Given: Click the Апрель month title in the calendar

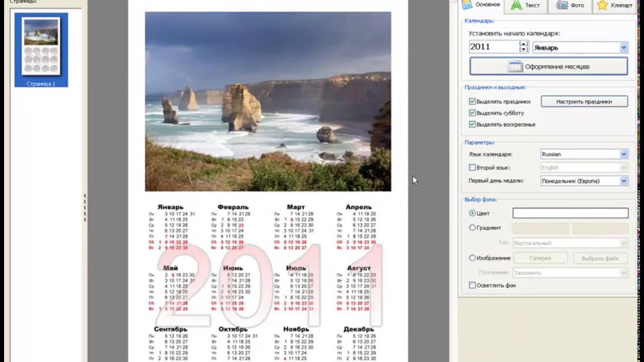Looking at the screenshot, I should [359, 207].
